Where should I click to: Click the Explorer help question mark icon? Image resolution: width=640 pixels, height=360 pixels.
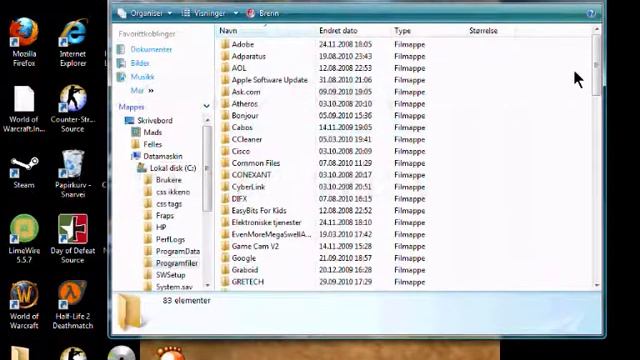point(591,13)
